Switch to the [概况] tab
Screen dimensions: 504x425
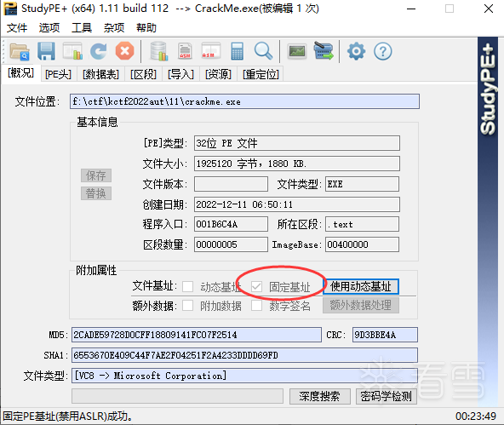pos(21,73)
